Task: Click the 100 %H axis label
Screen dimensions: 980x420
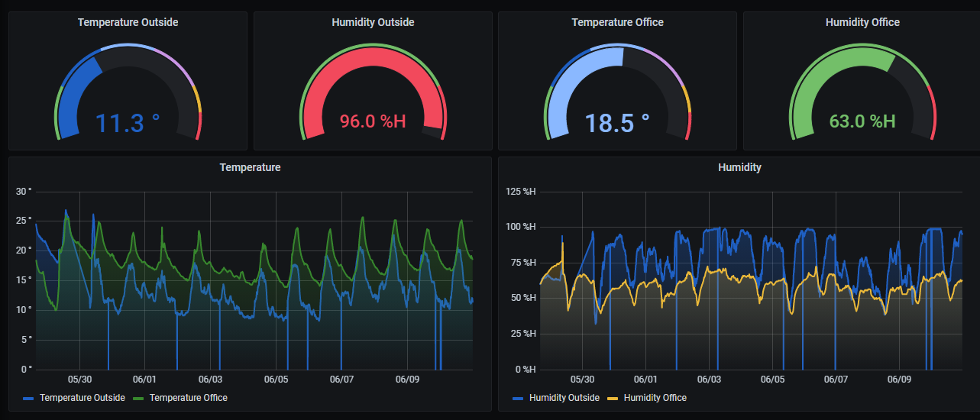Action: pyautogui.click(x=521, y=227)
